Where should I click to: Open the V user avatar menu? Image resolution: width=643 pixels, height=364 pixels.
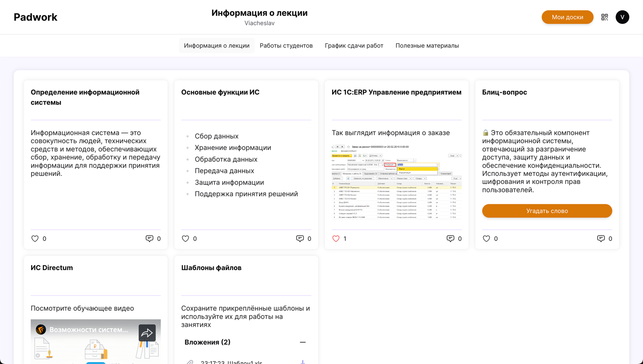click(x=622, y=17)
